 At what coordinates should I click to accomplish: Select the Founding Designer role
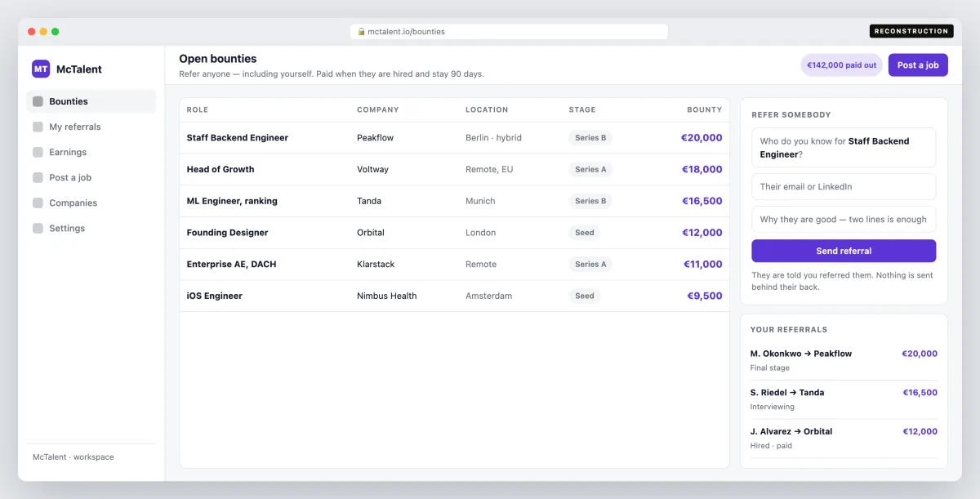(x=227, y=233)
